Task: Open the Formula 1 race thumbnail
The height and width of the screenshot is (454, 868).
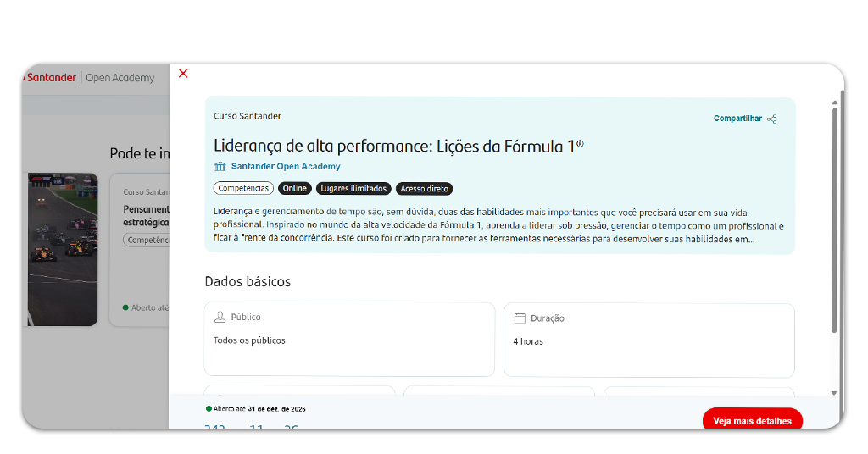Action: (x=63, y=249)
